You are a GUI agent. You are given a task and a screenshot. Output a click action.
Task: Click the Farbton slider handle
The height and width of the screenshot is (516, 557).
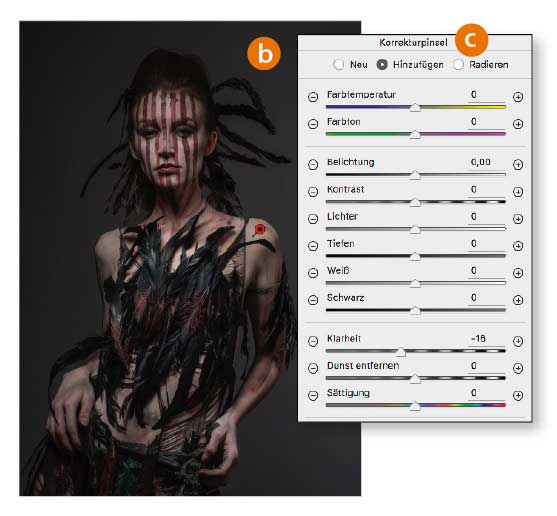[415, 135]
